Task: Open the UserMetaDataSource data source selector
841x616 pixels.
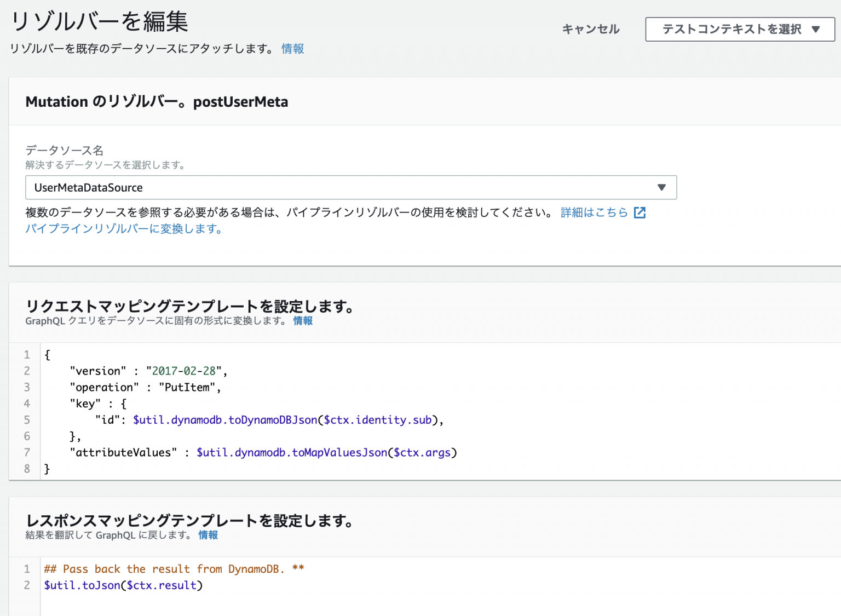Action: [x=350, y=187]
